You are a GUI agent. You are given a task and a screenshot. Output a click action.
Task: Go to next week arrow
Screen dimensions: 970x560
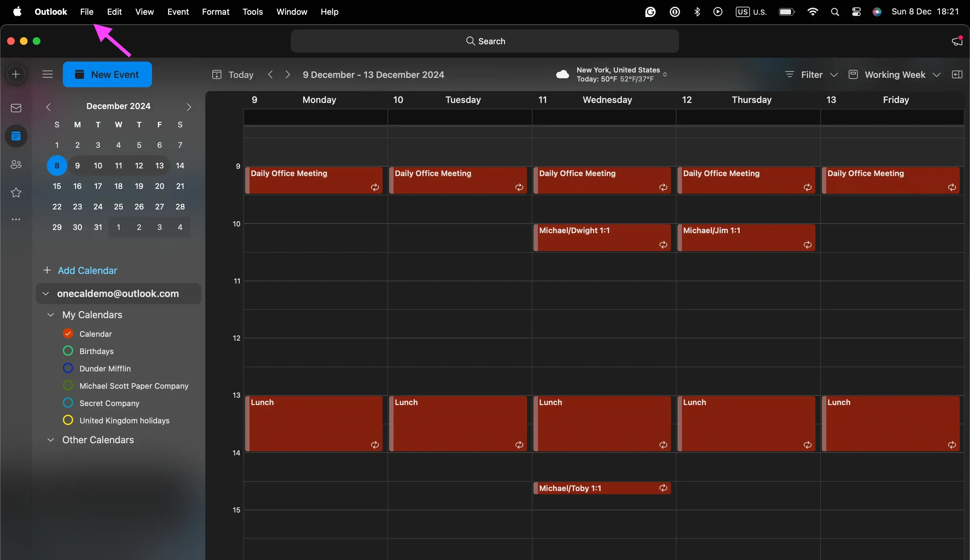click(288, 75)
